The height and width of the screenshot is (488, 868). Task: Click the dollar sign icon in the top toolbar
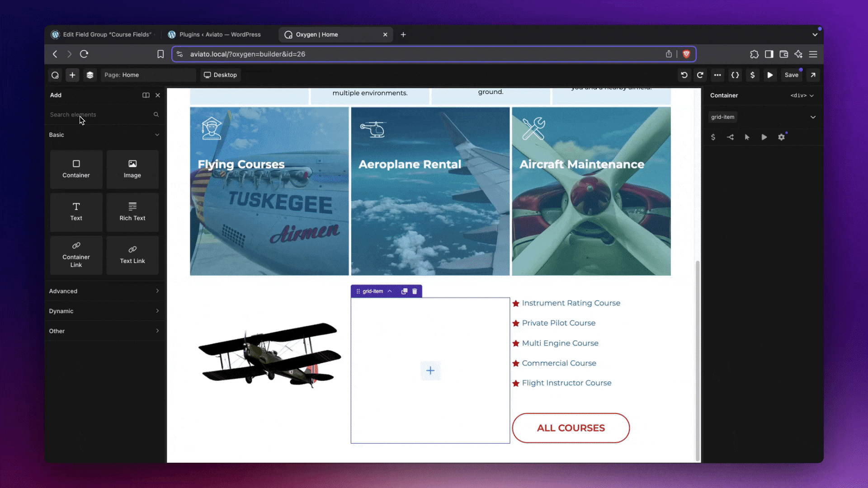tap(752, 75)
